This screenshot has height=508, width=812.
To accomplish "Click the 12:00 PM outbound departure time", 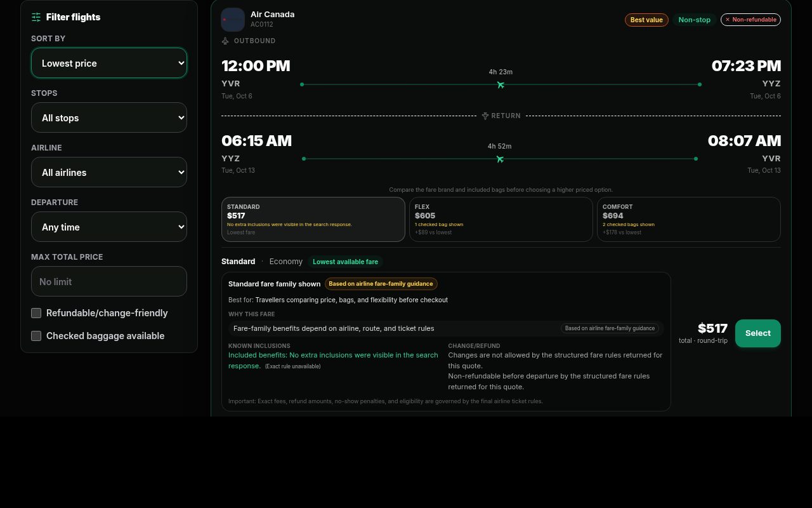I will coord(256,66).
